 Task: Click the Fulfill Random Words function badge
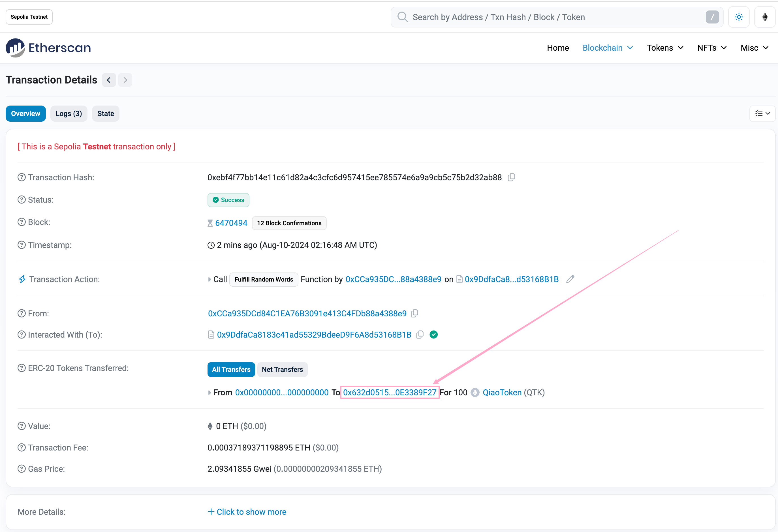pyautogui.click(x=264, y=279)
